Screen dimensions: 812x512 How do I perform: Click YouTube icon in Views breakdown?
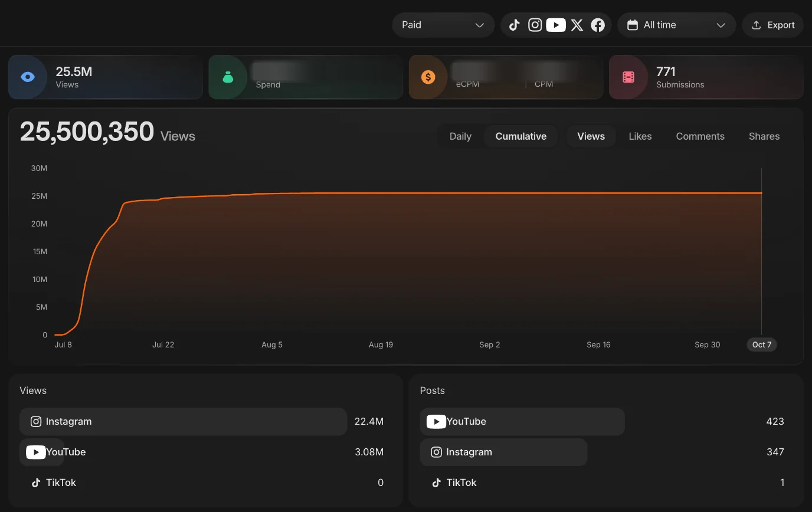click(x=36, y=452)
